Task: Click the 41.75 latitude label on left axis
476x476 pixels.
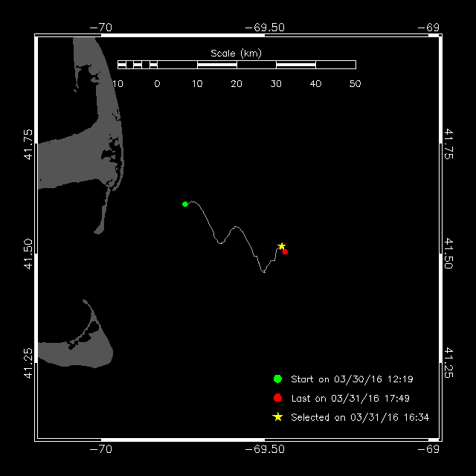Action: [x=28, y=144]
